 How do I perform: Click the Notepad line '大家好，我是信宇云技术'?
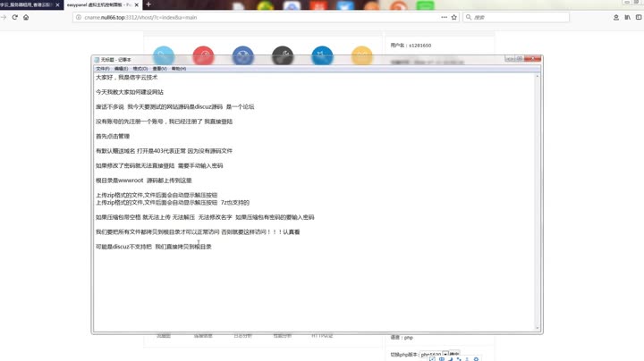126,77
